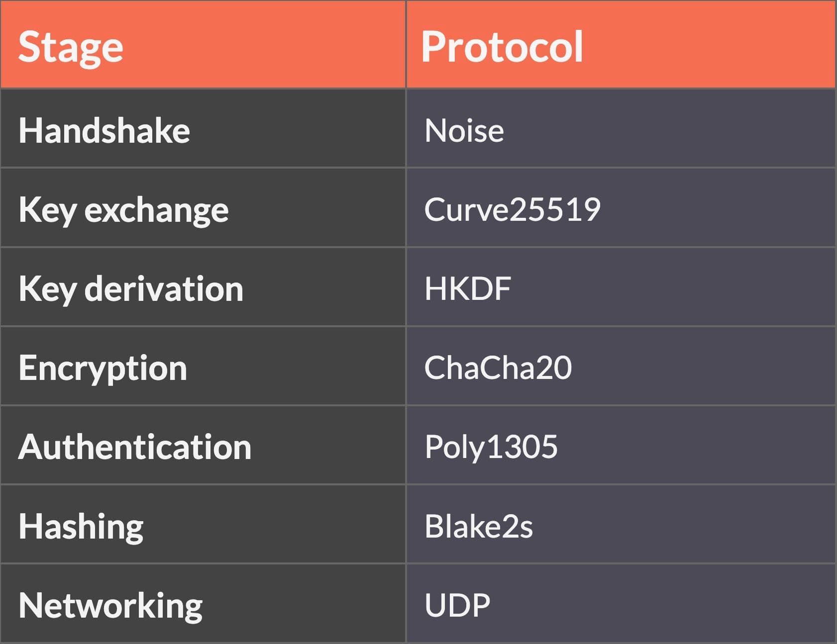
Task: Select the Hashing stage cell
Action: [x=81, y=526]
